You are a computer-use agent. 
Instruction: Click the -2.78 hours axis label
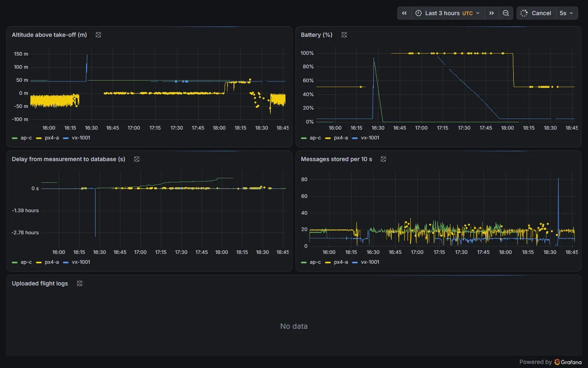click(25, 233)
